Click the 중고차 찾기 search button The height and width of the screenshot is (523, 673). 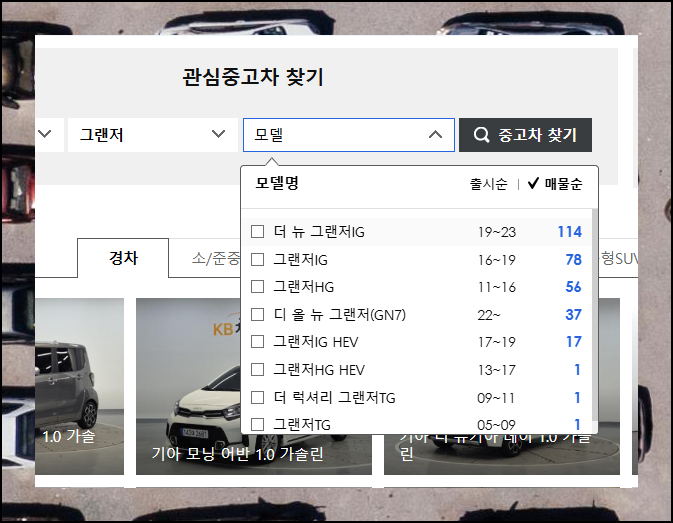[x=525, y=135]
